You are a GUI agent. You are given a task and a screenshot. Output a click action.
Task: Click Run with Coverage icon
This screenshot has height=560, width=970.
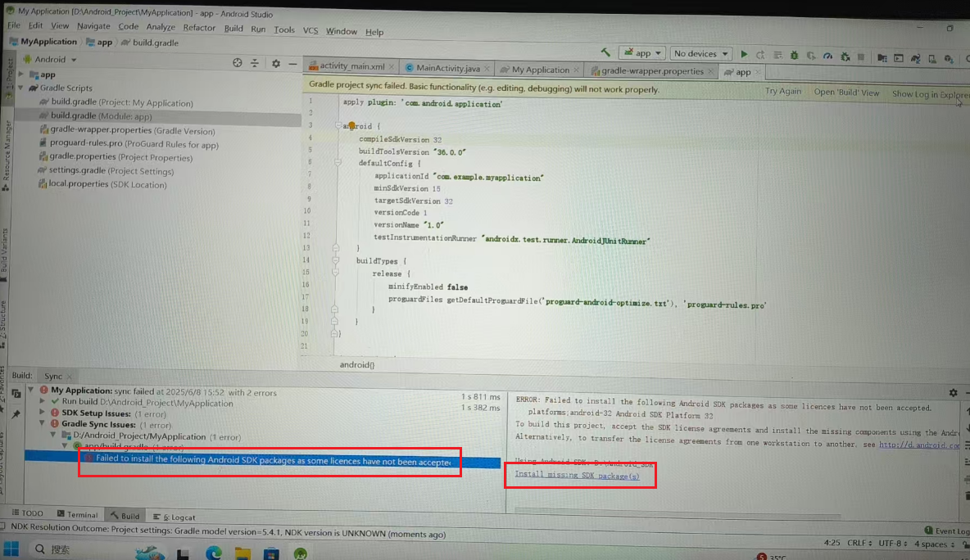tap(811, 56)
